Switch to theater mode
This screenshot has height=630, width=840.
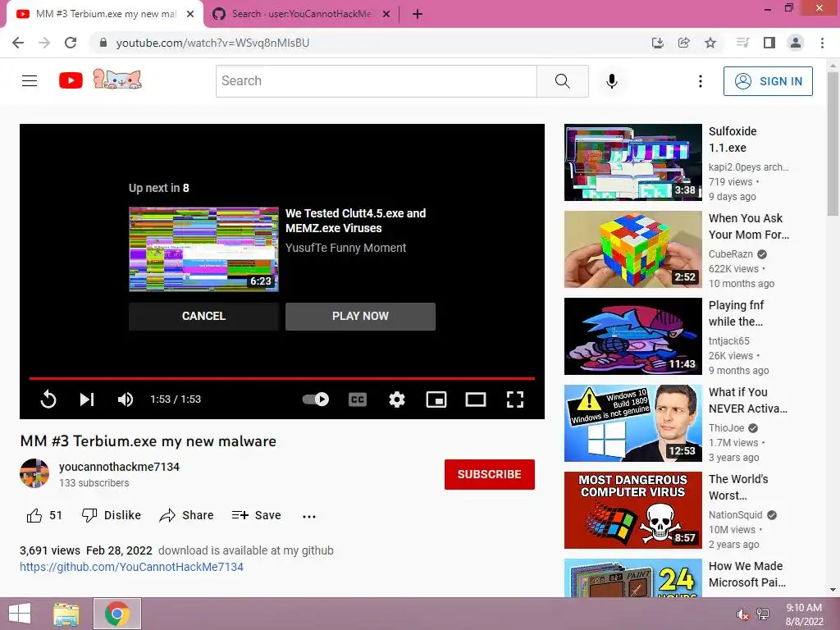coord(476,399)
